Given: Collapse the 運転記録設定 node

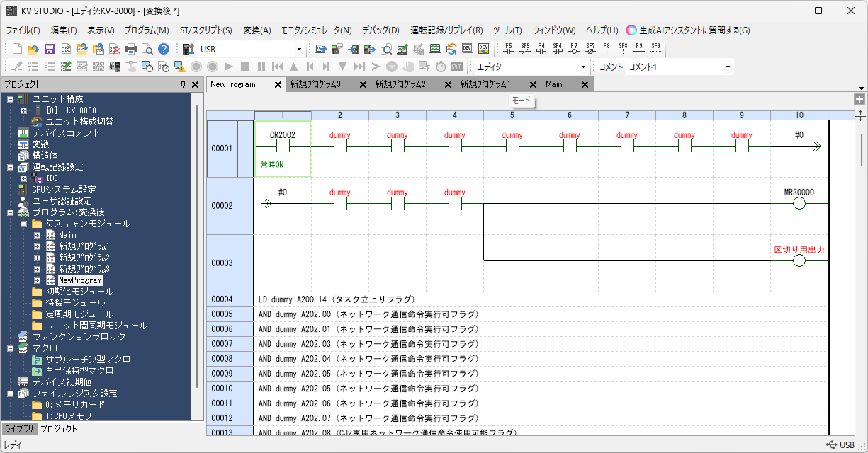Looking at the screenshot, I should [10, 167].
